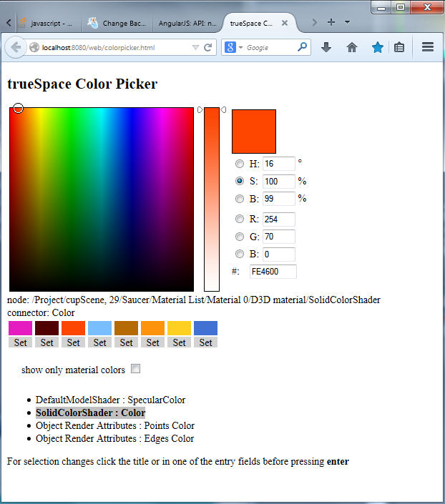Click inside the hue-brightness color field

coord(102,199)
